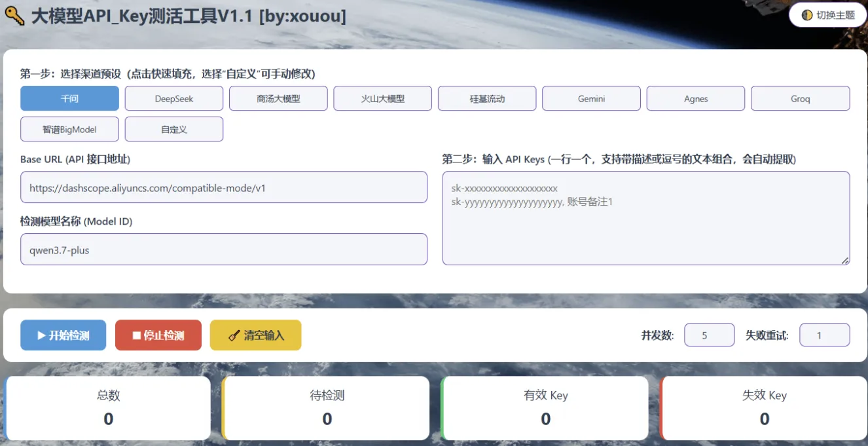The image size is (868, 446).
Task: Click the 并发数 concurrency number field
Action: 710,335
